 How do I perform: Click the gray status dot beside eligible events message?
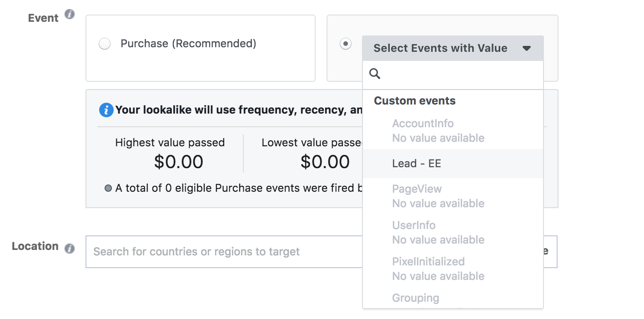point(108,188)
